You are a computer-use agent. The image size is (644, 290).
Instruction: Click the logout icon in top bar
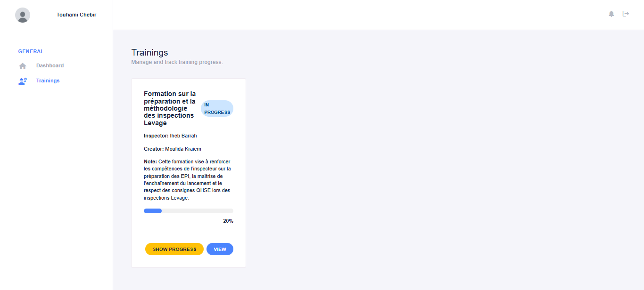626,14
